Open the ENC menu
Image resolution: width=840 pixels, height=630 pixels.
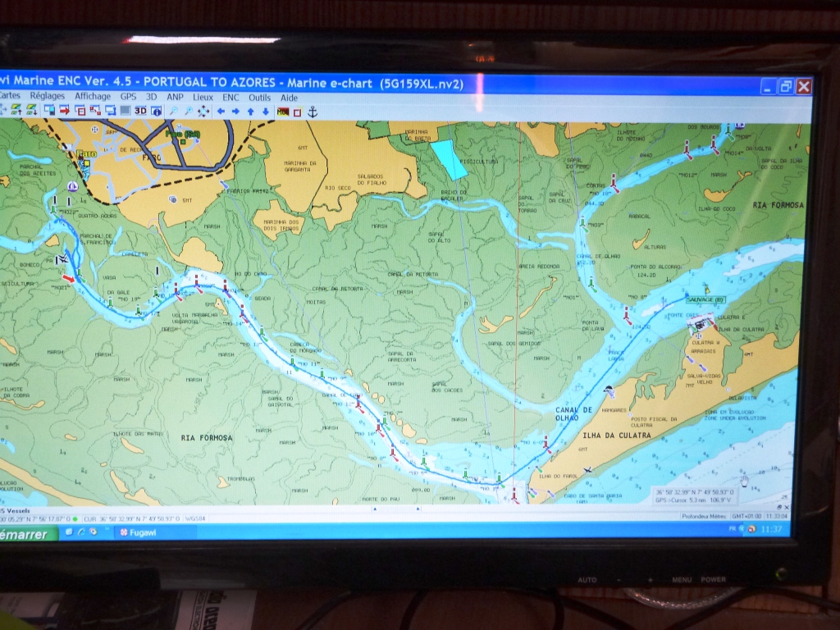pos(231,98)
